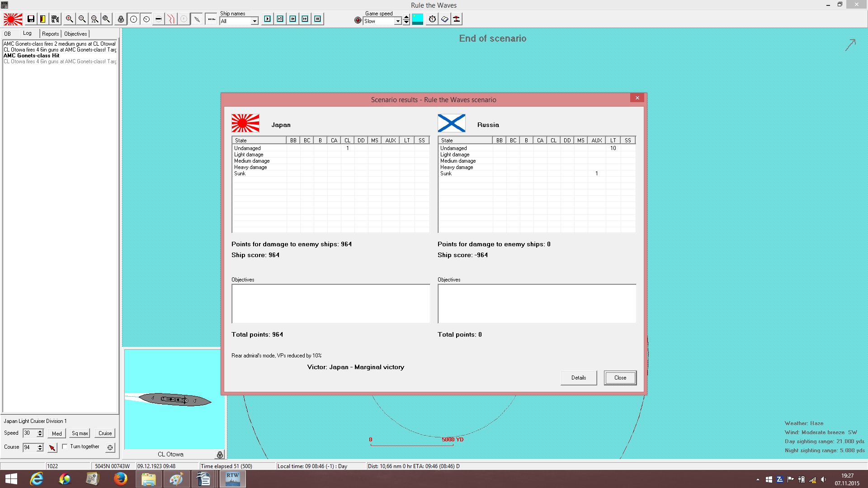Viewport: 868px width, 488px height.
Task: Click the red wavy lines track icon
Action: (x=171, y=19)
